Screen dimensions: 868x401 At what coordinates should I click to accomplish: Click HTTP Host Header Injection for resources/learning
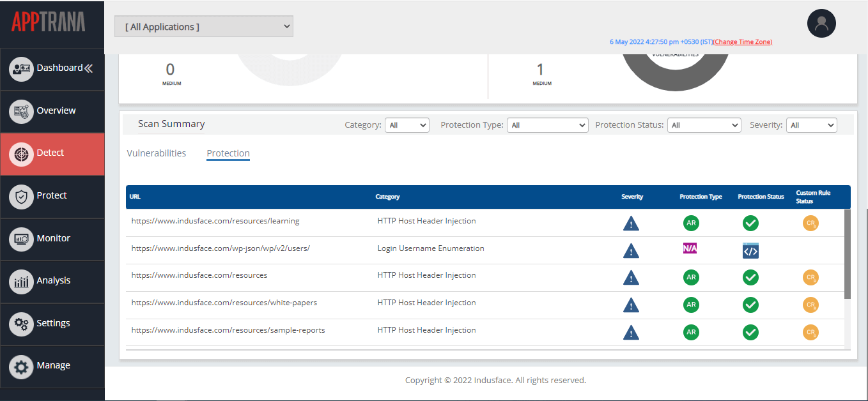427,221
